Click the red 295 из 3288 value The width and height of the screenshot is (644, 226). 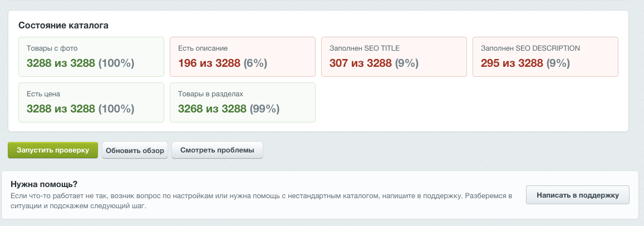click(512, 63)
